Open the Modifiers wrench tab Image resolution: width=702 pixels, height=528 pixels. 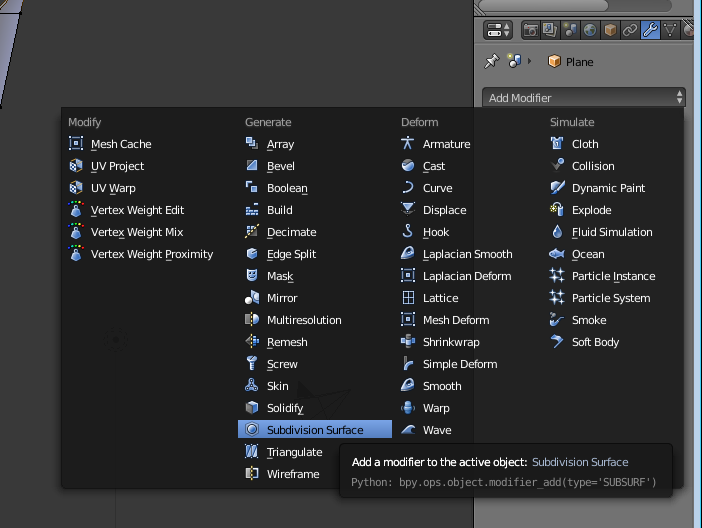pos(650,30)
